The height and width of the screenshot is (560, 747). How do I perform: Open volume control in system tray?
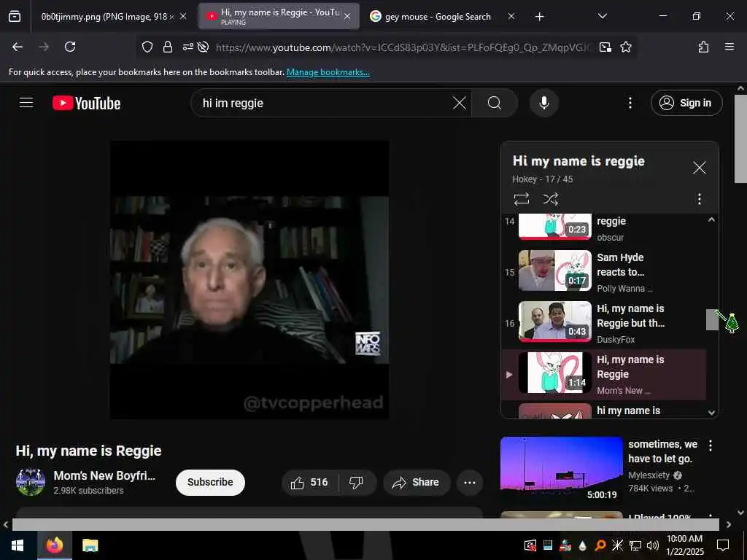tap(652, 545)
